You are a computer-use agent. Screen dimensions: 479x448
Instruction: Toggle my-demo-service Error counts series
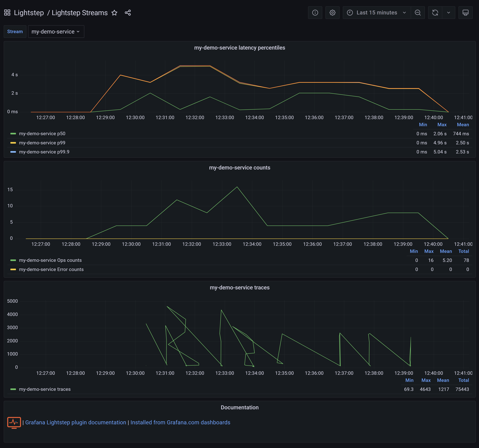[51, 269]
